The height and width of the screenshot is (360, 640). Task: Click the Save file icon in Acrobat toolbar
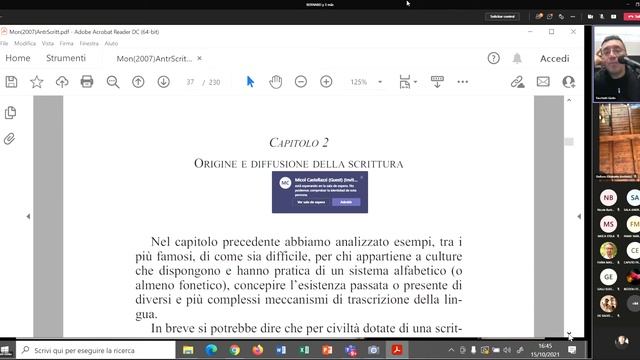[x=11, y=82]
